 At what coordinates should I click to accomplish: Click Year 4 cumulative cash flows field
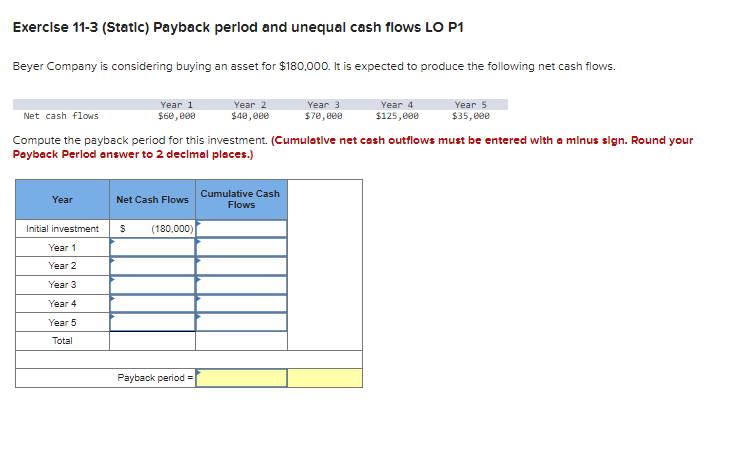241,303
